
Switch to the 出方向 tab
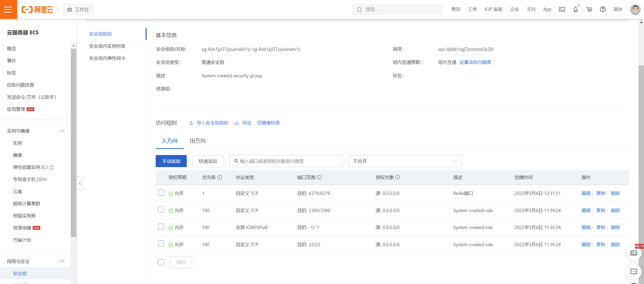click(x=198, y=141)
